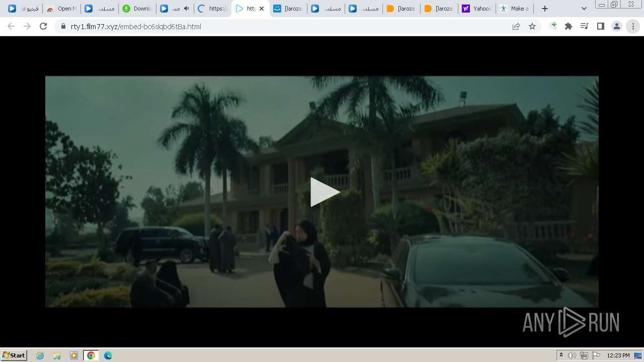The image size is (644, 362).
Task: Minimize the Chrome window
Action: pos(602,5)
